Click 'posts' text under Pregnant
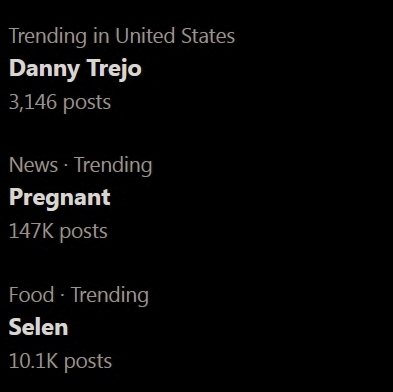Viewport: 393px width, 392px height. 84,232
